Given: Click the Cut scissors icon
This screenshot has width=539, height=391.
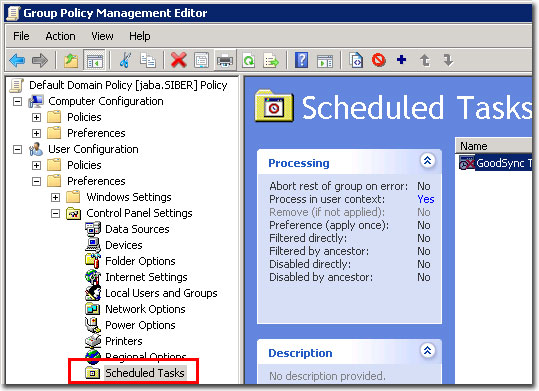Looking at the screenshot, I should point(125,61).
